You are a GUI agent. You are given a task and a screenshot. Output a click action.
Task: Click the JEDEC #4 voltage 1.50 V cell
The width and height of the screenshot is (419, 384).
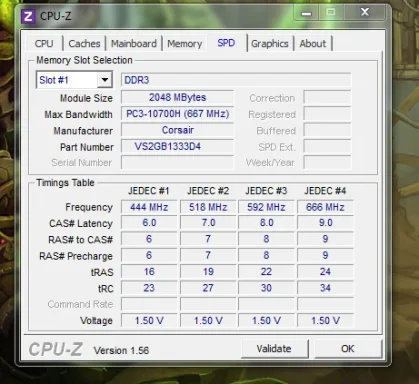pos(325,321)
